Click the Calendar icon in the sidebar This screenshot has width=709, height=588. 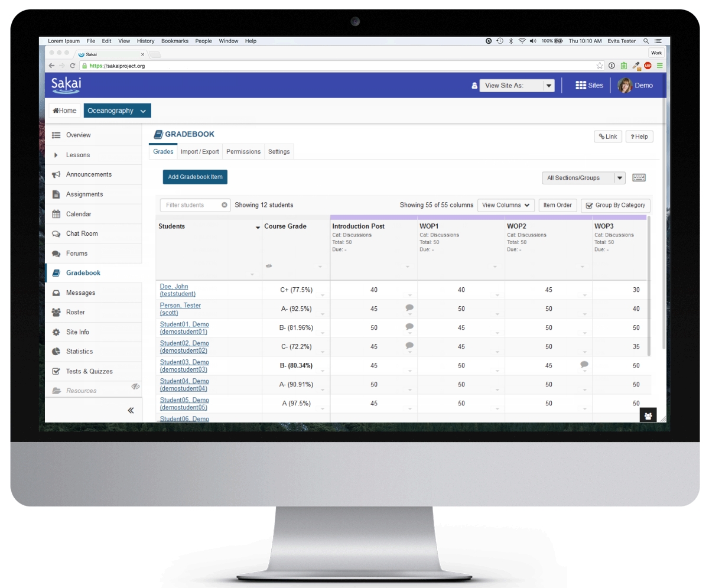point(56,214)
